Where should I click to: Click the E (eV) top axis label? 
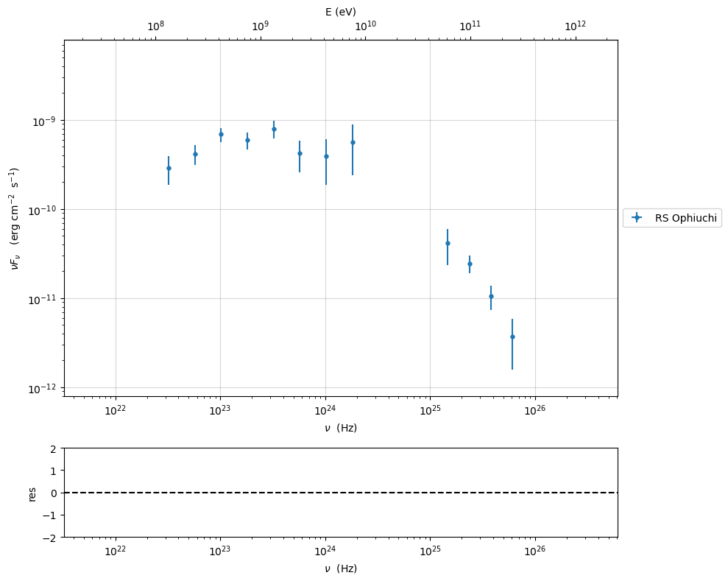click(340, 12)
